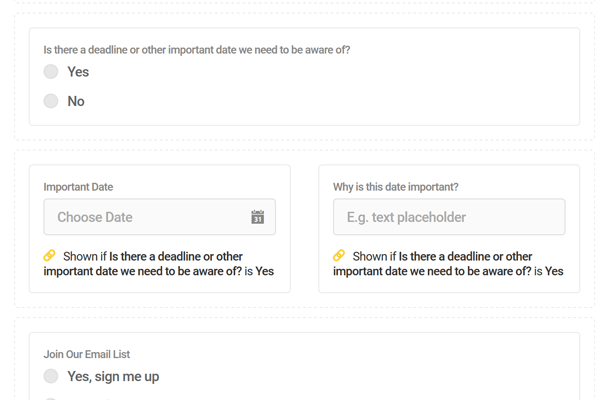Click the 'Yes, sign me up' label text
Image resolution: width=600 pixels, height=400 pixels.
pos(113,376)
